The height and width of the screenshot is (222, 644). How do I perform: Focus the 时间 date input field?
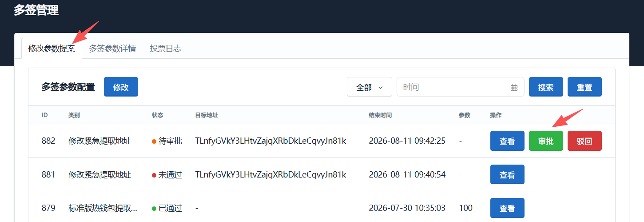coord(460,87)
